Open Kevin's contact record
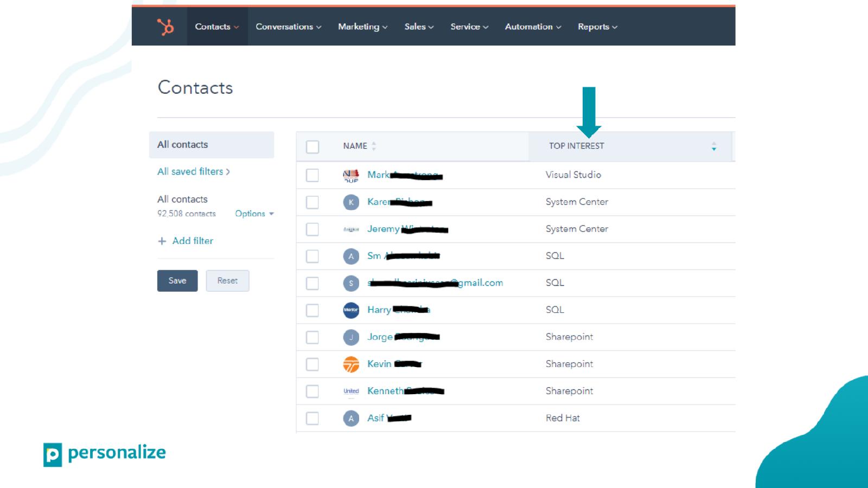Screen dimensions: 868x488 (x=394, y=364)
